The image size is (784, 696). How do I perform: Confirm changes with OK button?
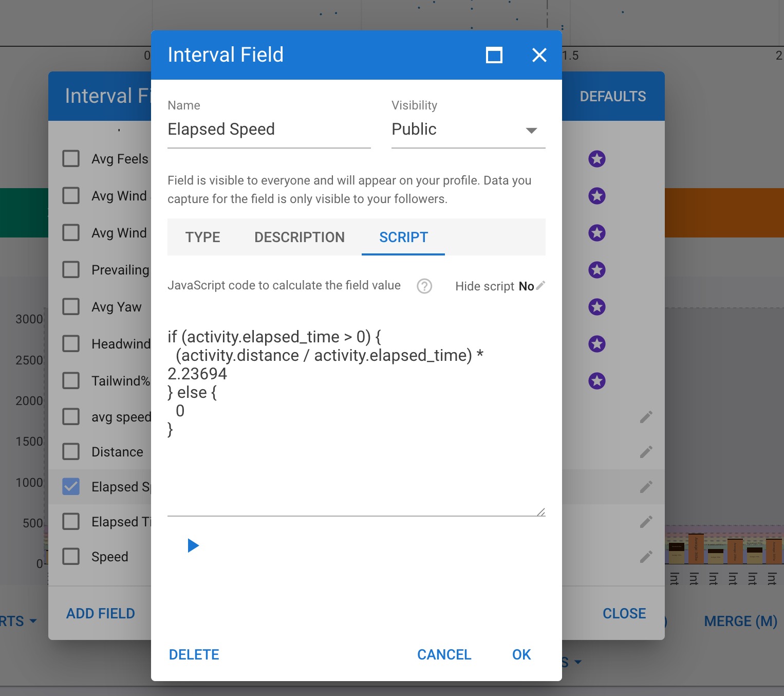click(x=521, y=654)
